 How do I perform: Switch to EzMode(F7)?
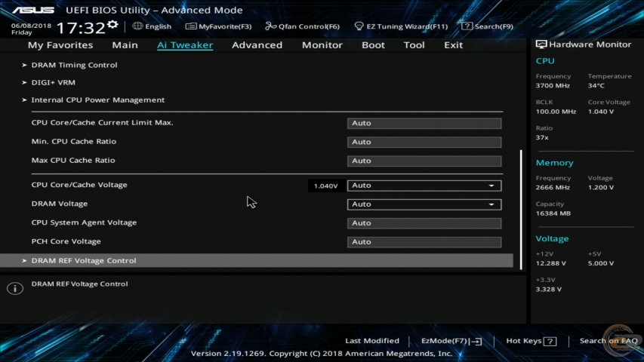(451, 341)
